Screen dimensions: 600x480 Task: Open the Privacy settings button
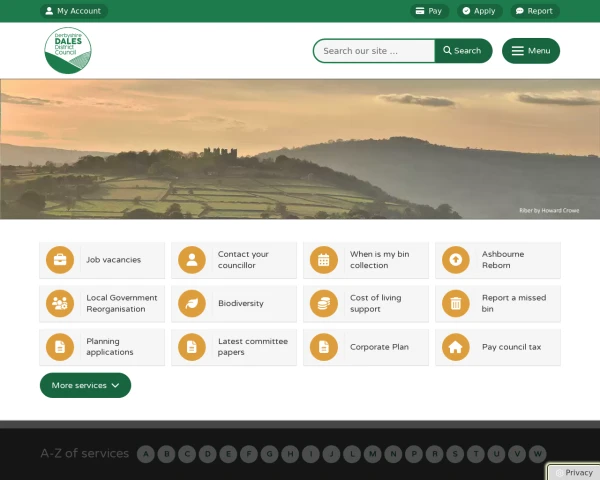pyautogui.click(x=574, y=472)
